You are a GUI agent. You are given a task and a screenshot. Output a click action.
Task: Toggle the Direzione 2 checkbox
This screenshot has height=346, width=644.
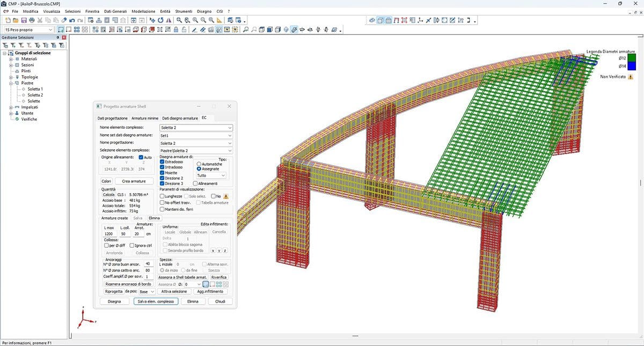click(x=163, y=178)
